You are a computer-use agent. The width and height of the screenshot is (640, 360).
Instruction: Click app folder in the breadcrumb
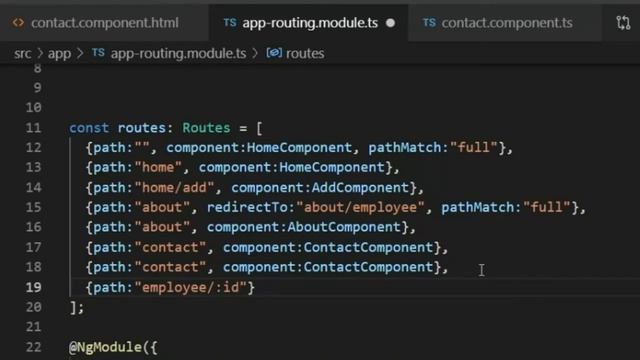click(60, 53)
